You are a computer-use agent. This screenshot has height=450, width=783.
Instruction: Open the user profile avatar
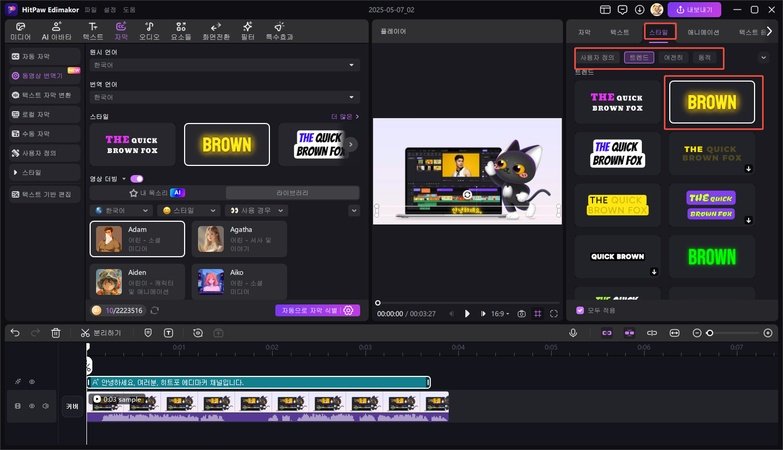(657, 9)
